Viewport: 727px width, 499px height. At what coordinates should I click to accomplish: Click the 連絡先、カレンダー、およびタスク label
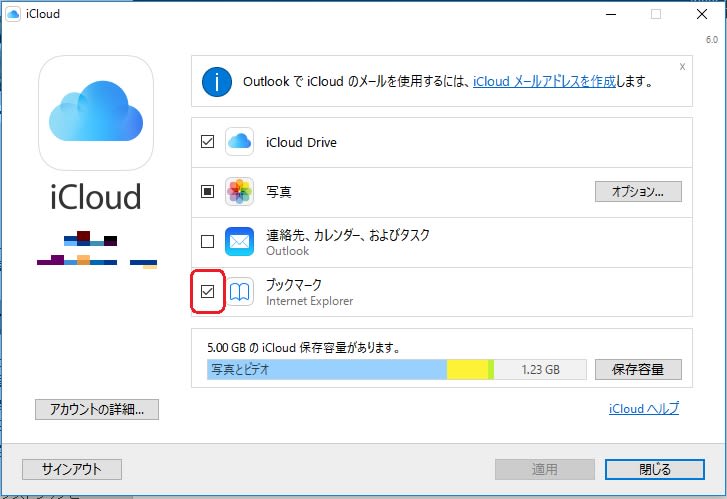pyautogui.click(x=348, y=235)
